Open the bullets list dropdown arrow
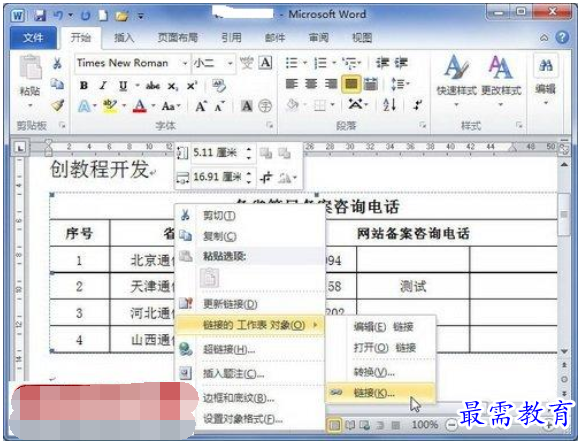 coord(305,63)
